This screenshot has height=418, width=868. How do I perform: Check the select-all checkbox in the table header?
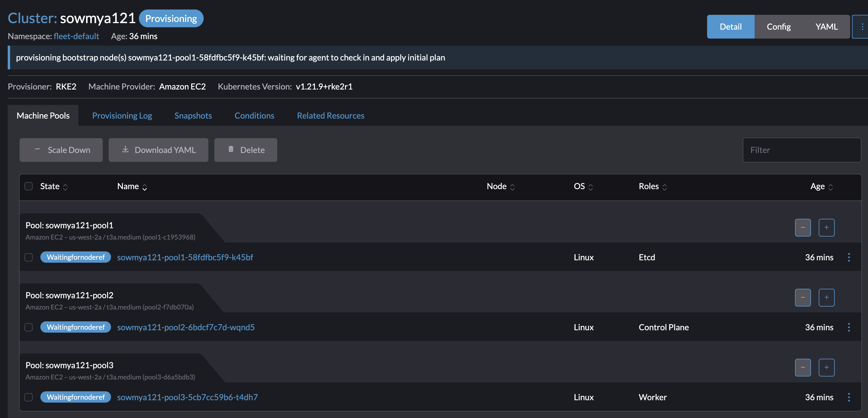click(x=28, y=186)
